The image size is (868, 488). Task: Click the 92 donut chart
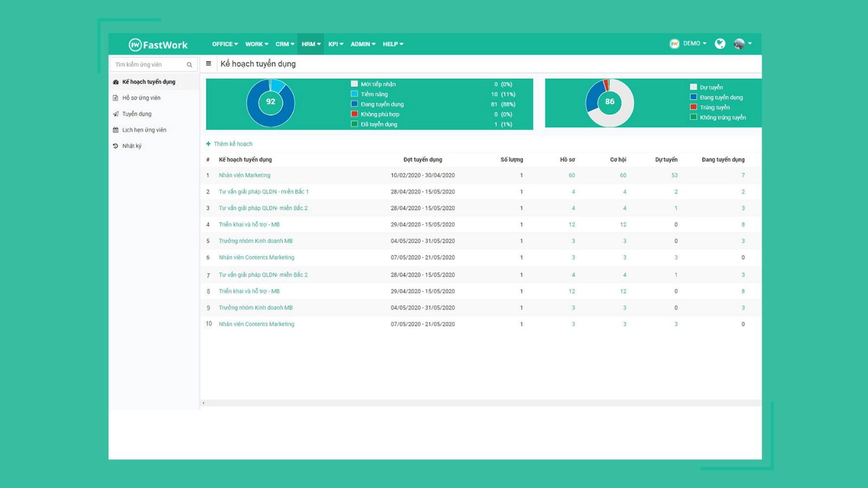click(271, 102)
